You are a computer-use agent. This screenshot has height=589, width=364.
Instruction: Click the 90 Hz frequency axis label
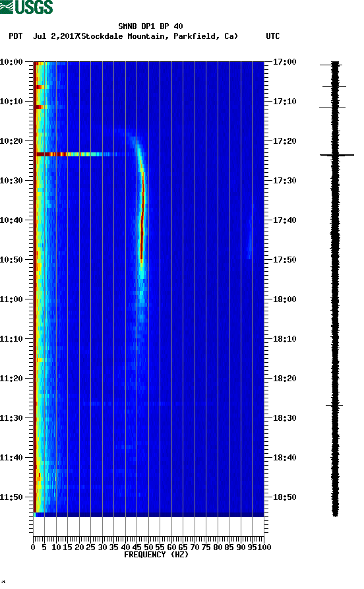tap(241, 547)
